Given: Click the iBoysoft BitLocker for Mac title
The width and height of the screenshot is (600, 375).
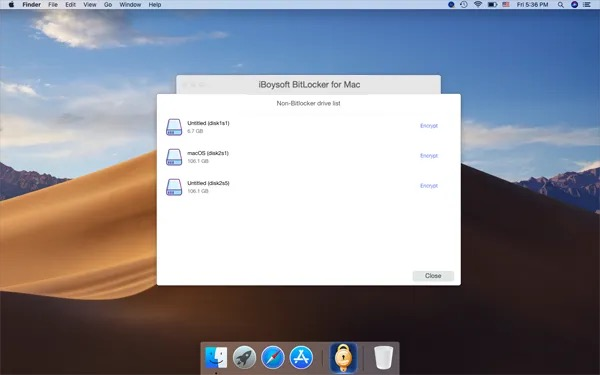Looking at the screenshot, I should 309,85.
